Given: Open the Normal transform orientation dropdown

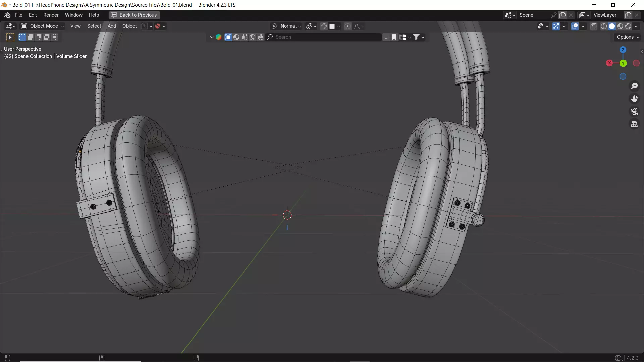Looking at the screenshot, I should point(286,26).
